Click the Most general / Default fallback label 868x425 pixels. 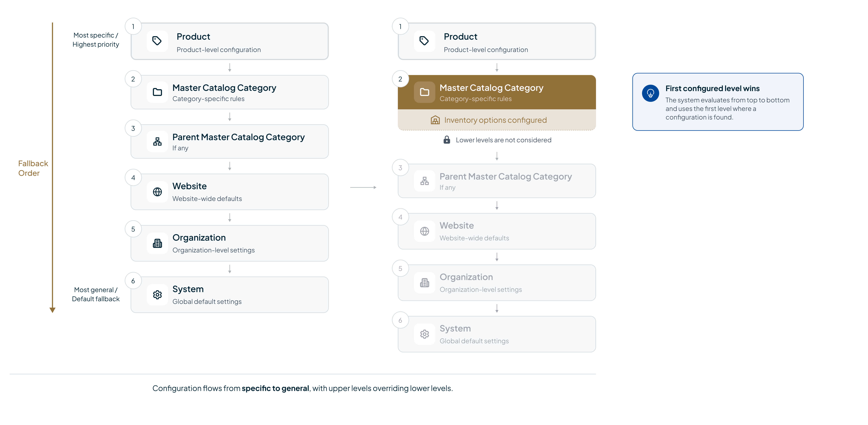[x=96, y=294]
